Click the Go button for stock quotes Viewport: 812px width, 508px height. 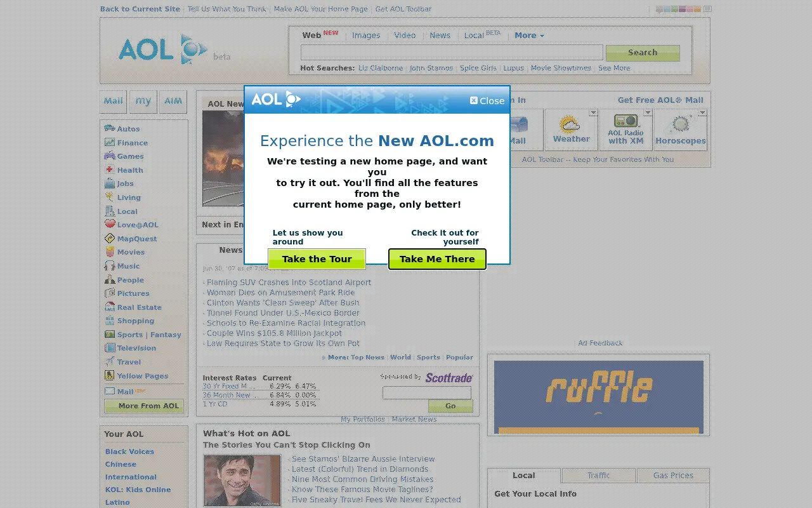[x=450, y=405]
